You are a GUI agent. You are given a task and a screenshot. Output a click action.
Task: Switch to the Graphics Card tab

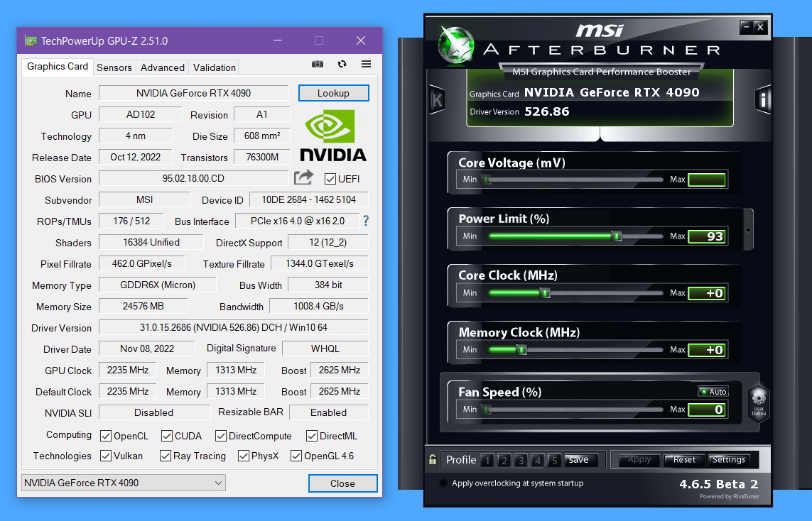coord(58,67)
